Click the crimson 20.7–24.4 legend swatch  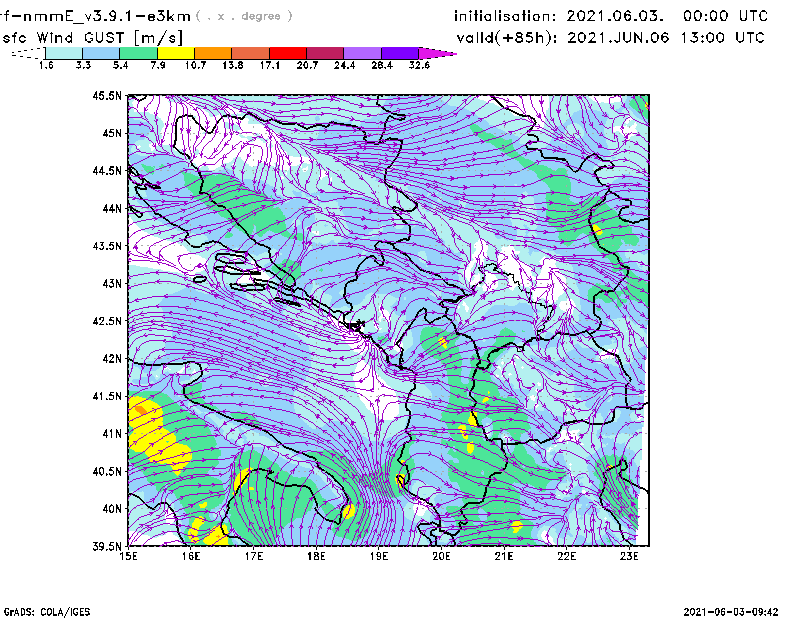tap(325, 53)
